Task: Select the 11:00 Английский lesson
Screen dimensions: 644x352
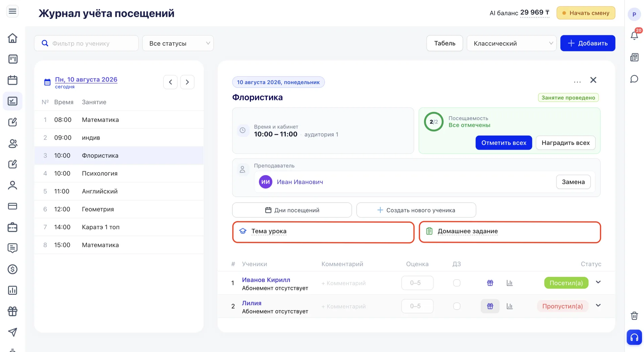Action: [x=119, y=191]
